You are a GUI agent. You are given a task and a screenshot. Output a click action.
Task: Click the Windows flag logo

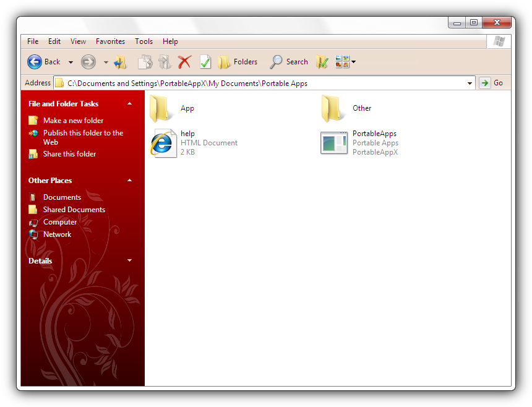(x=499, y=41)
